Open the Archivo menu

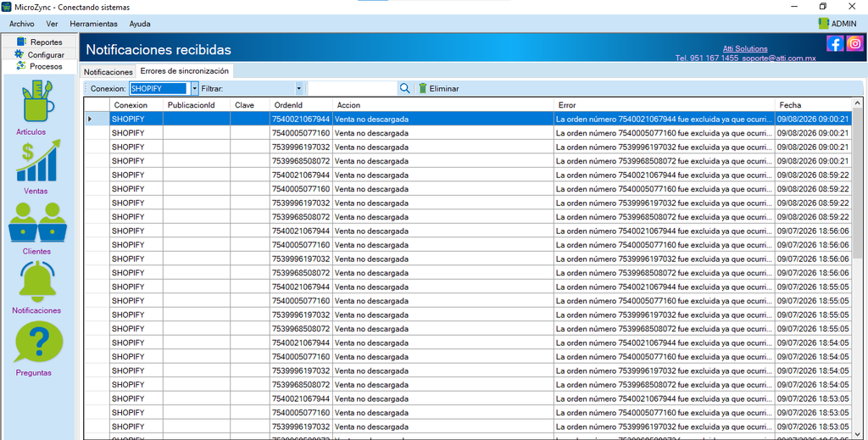coord(21,24)
